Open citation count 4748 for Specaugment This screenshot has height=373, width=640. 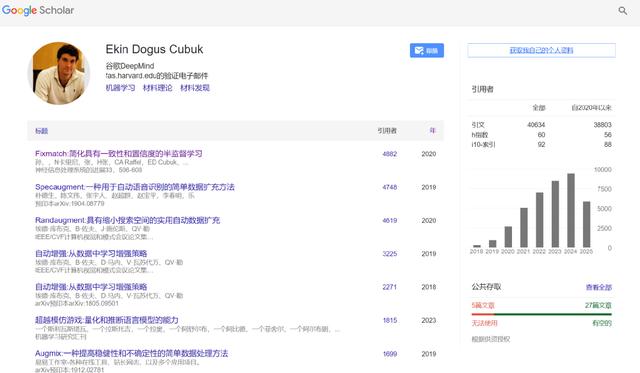[x=389, y=187]
